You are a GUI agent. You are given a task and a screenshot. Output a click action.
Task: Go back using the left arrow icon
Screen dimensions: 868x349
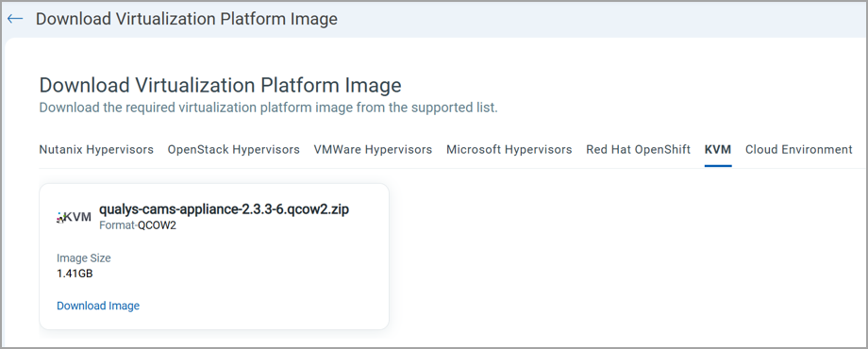[15, 19]
